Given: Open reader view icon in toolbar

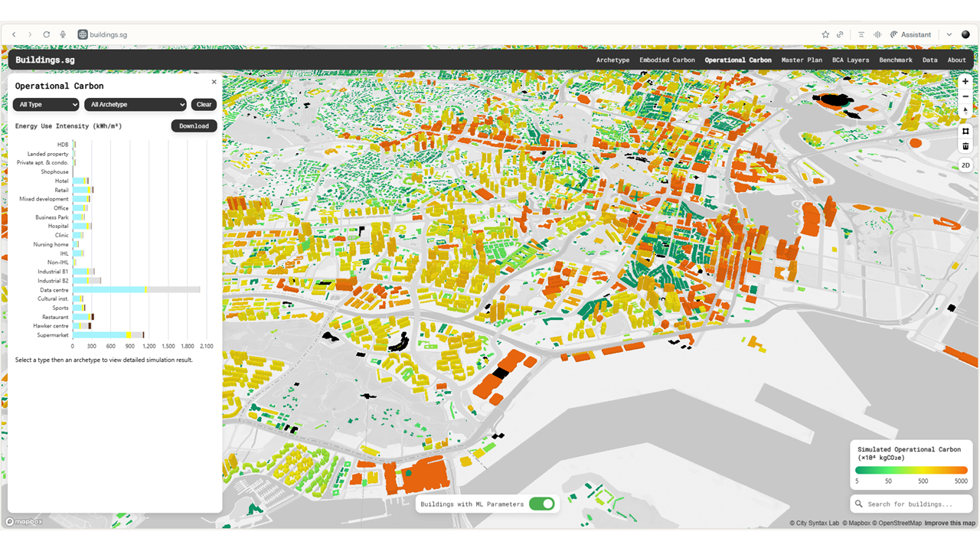Looking at the screenshot, I should 861,34.
